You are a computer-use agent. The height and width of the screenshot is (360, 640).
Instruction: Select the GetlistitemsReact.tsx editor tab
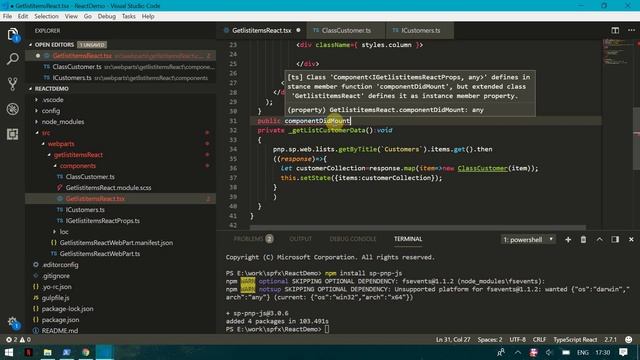coord(261,31)
